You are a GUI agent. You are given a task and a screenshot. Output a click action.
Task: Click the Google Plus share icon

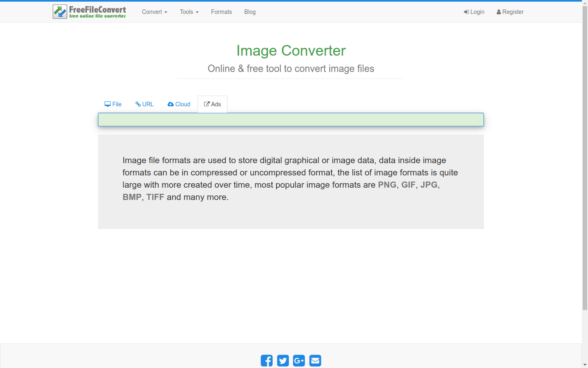299,361
